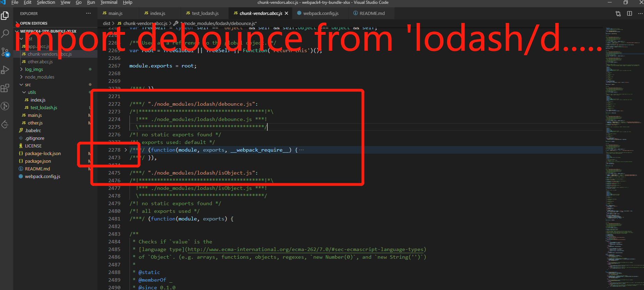Viewport: 644px width, 290px height.
Task: Open the Run and Debug view
Action: point(5,70)
